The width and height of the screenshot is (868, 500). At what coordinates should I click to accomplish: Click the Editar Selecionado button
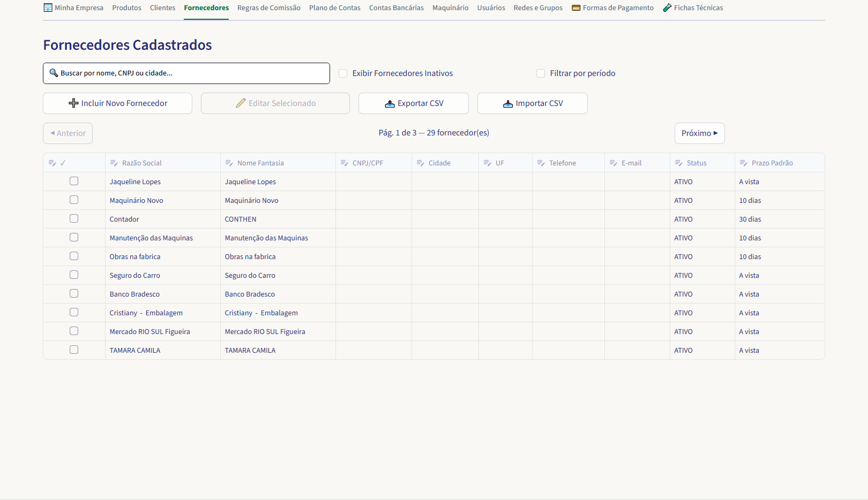click(x=275, y=103)
